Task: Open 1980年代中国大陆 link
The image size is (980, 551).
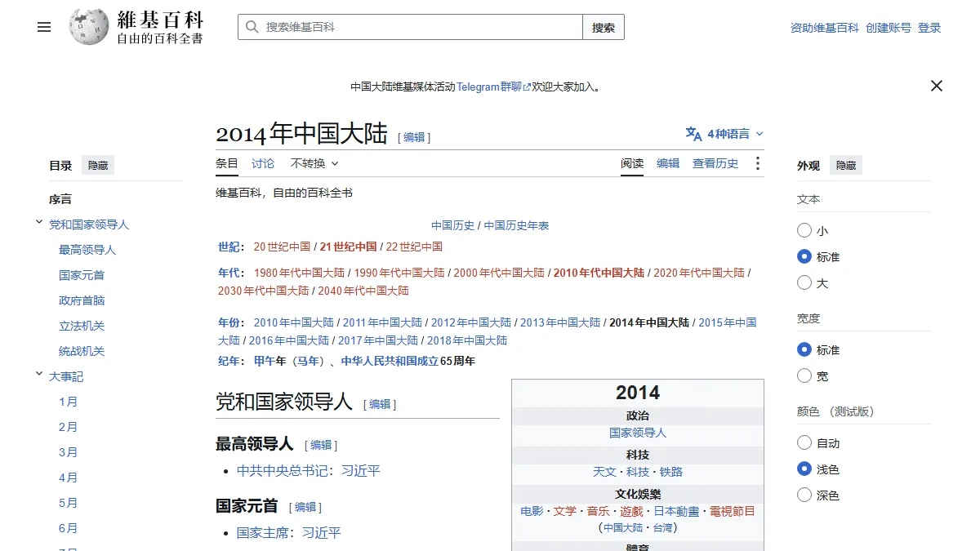Action: coord(299,273)
